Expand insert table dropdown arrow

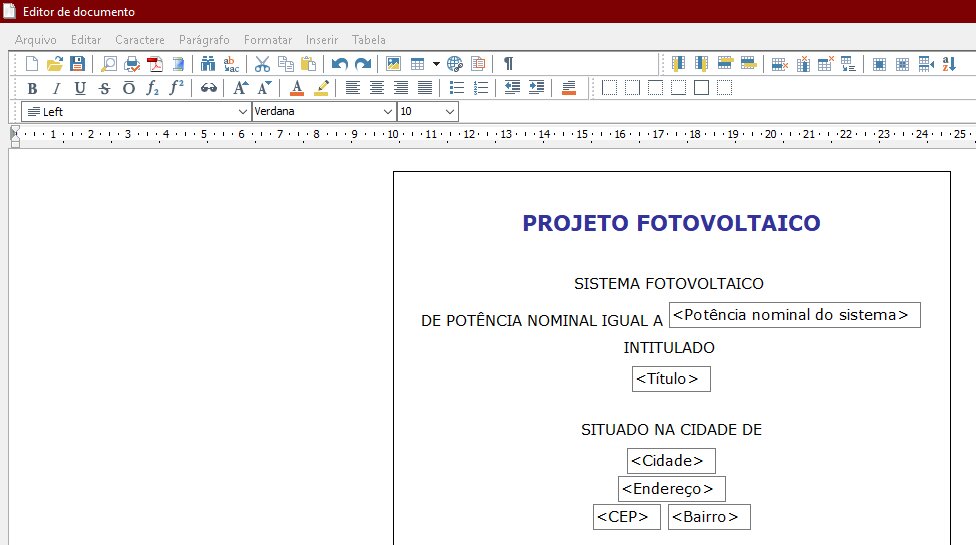(436, 63)
